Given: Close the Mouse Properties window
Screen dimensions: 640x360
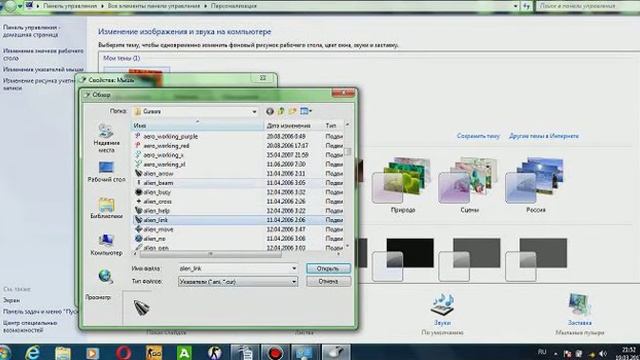Looking at the screenshot, I should [x=263, y=78].
